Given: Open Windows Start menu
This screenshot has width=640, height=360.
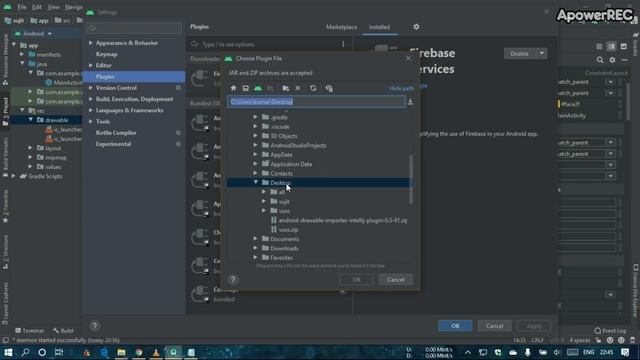Looking at the screenshot, I should 8,352.
